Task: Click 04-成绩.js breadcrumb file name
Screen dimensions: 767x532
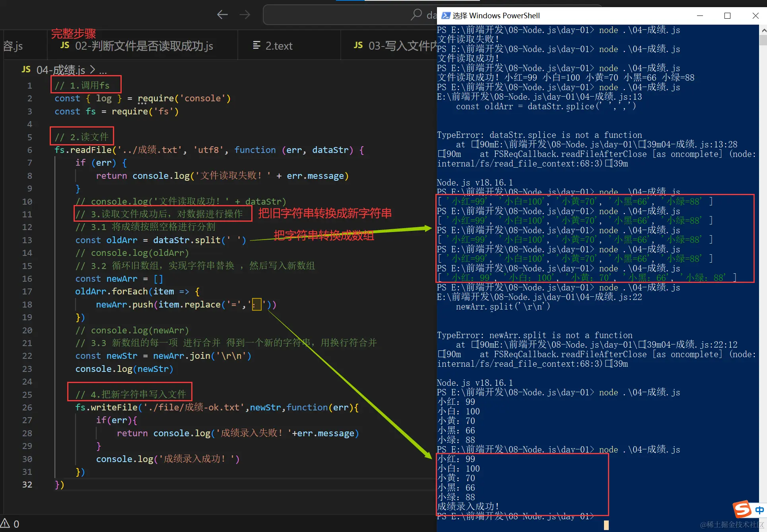Action: pyautogui.click(x=60, y=70)
